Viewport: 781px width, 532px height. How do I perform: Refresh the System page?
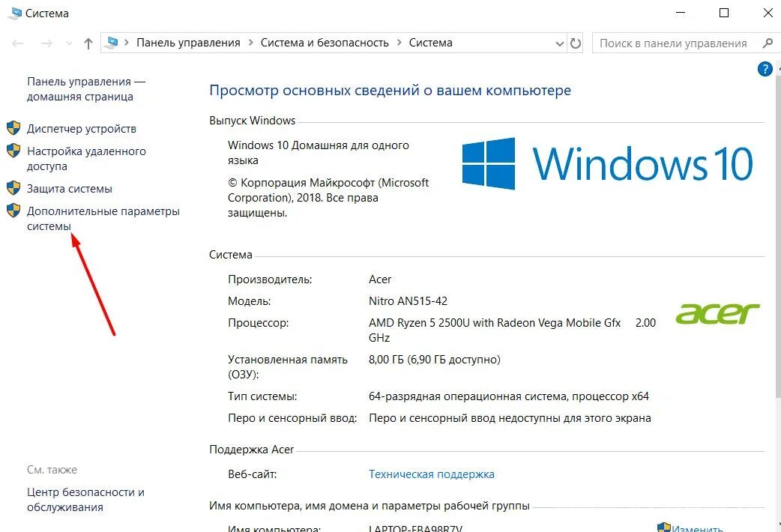576,43
